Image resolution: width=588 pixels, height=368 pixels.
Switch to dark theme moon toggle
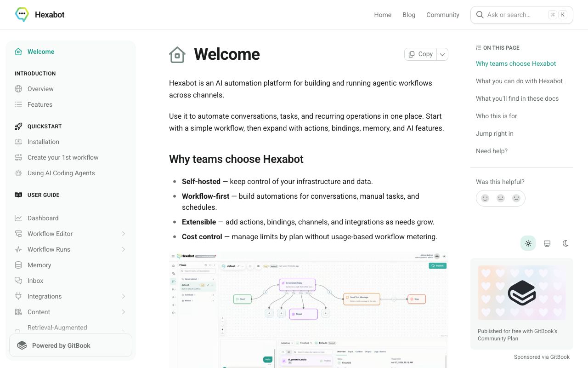click(x=565, y=243)
